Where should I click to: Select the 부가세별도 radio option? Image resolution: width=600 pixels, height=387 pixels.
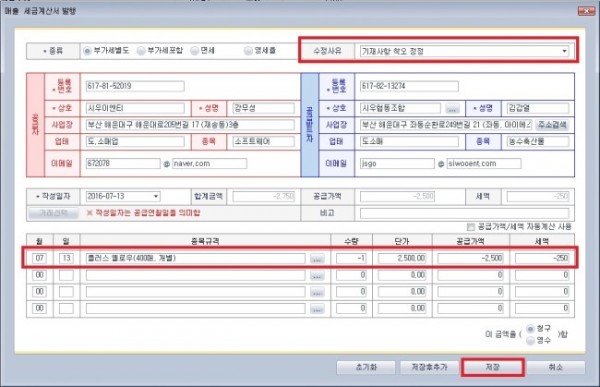click(x=87, y=51)
